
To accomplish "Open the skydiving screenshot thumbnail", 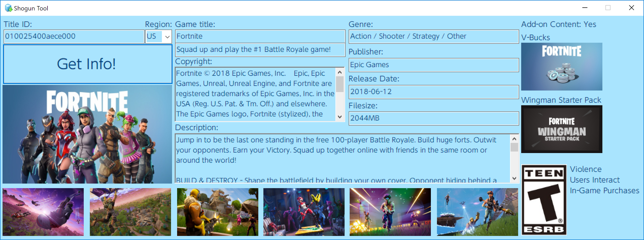I will click(x=43, y=212).
